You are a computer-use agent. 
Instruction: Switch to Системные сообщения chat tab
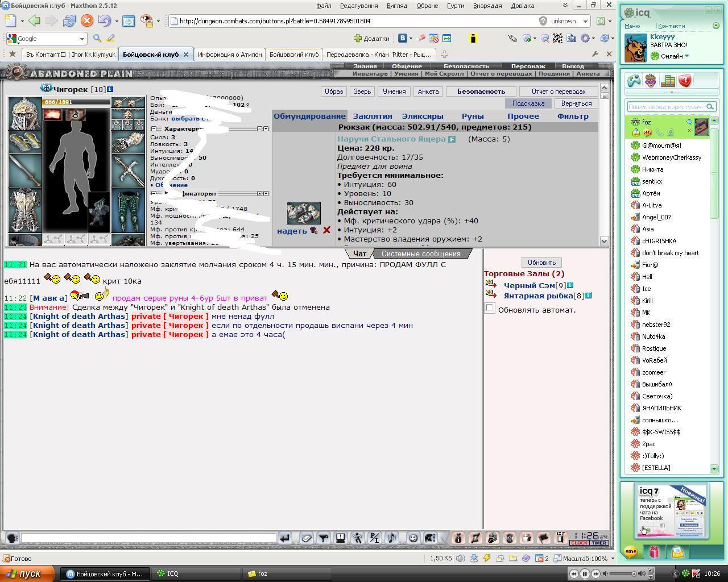(x=421, y=253)
